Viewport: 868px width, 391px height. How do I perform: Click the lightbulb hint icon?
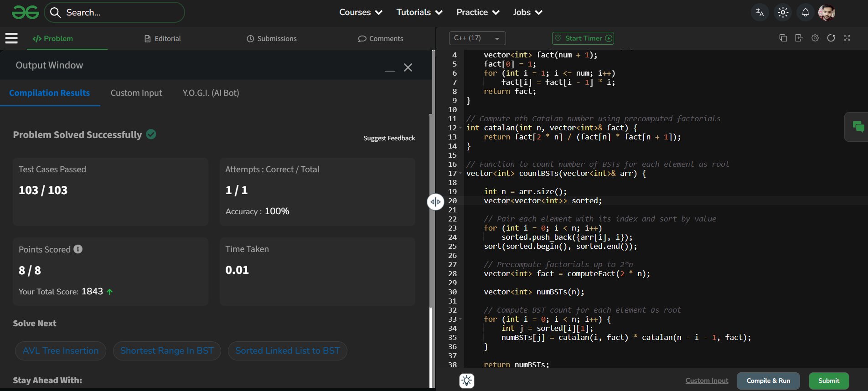pyautogui.click(x=467, y=381)
